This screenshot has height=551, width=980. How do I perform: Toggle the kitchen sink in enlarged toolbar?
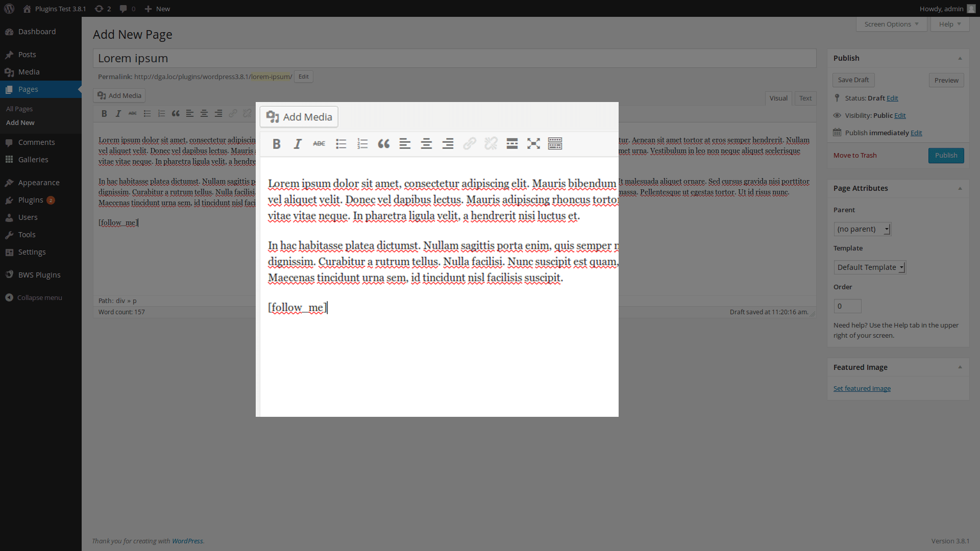[x=555, y=144]
